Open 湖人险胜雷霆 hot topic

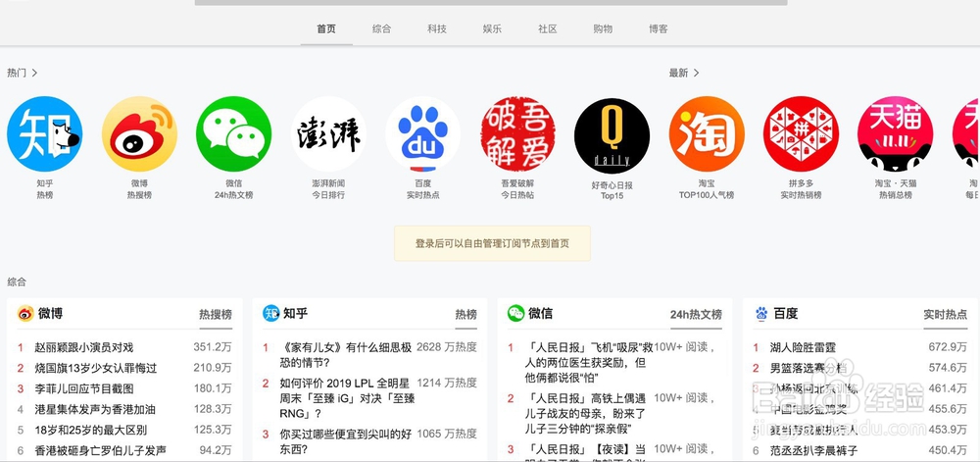[804, 347]
